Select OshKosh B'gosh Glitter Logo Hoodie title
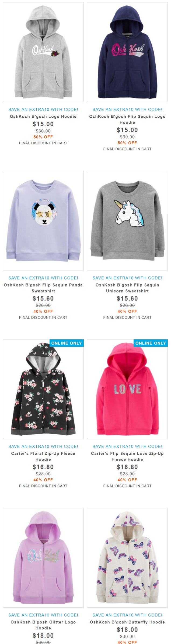The image size is (171, 644). tap(43, 625)
